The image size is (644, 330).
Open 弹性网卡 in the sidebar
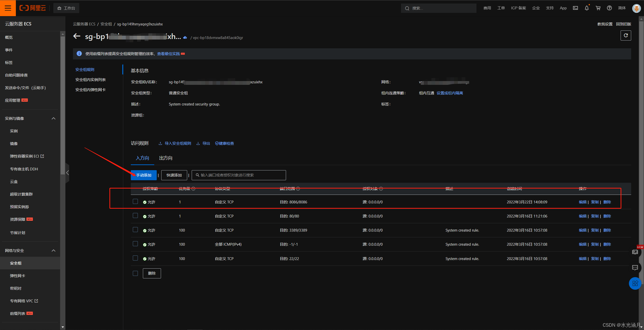(x=17, y=276)
